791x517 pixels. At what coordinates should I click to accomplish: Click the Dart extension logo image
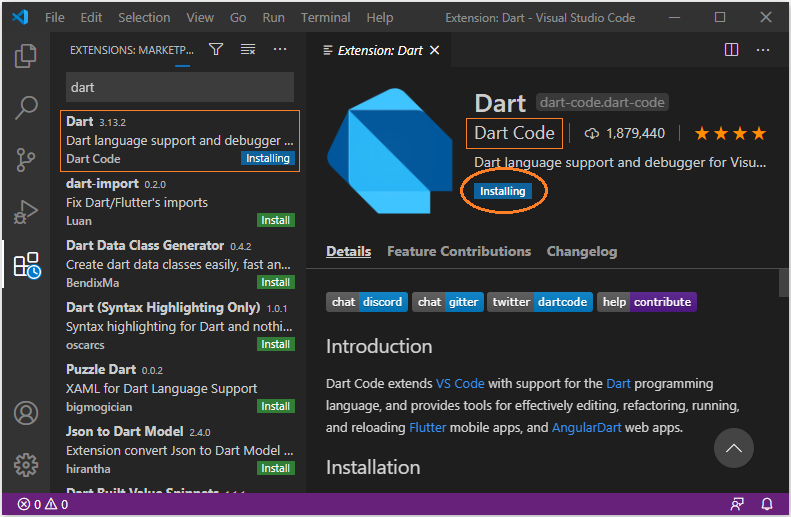click(x=390, y=151)
